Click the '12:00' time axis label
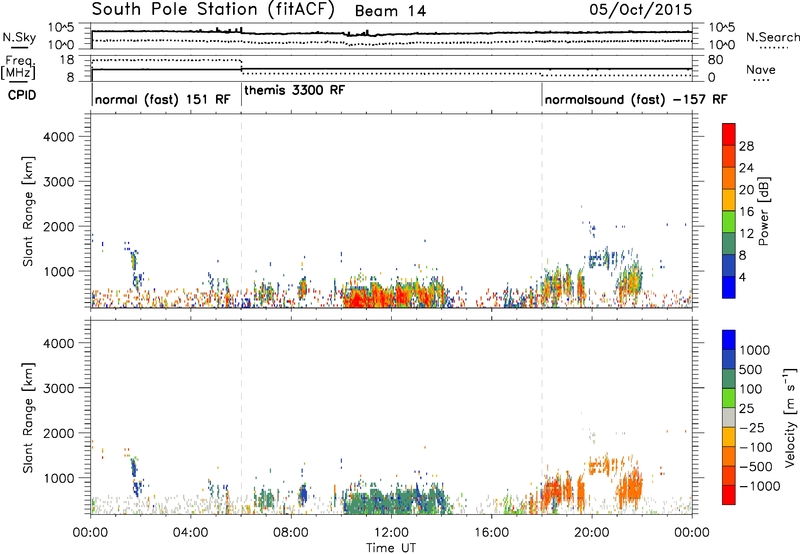The image size is (800, 554). pyautogui.click(x=391, y=533)
